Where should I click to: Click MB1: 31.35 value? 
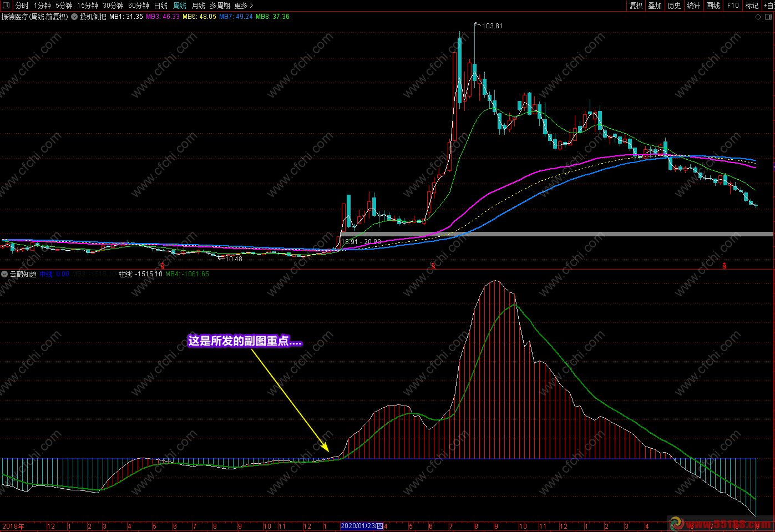coord(126,17)
